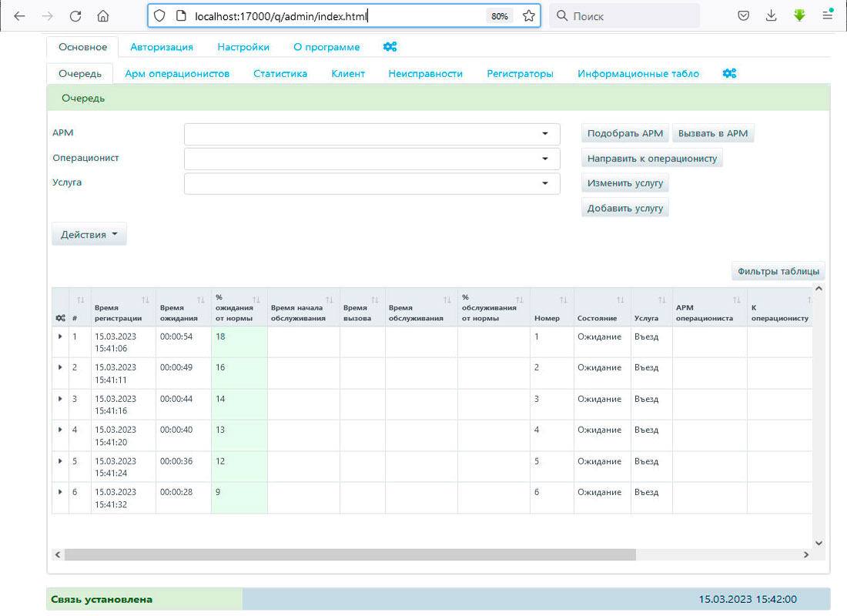Sort table by Время регистрации column
This screenshot has width=847, height=616.
click(146, 300)
